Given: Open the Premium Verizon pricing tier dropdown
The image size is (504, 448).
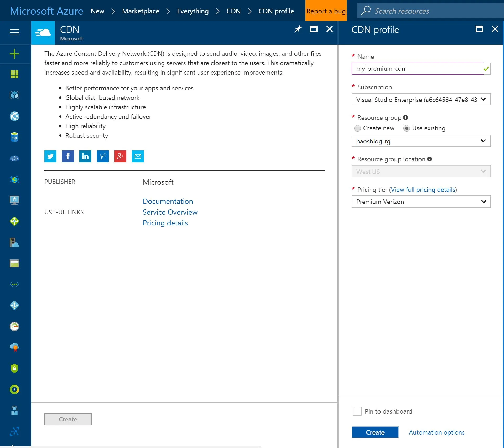Looking at the screenshot, I should pos(421,202).
